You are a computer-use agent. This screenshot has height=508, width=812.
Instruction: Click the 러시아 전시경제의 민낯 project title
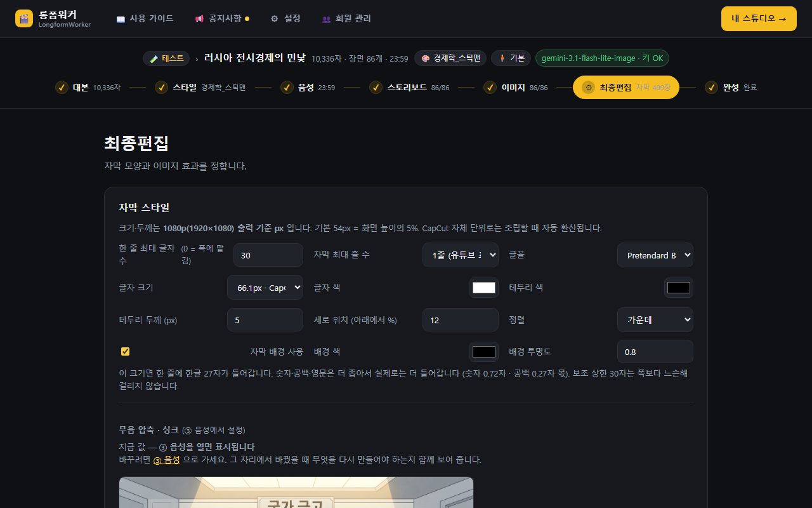coord(255,58)
